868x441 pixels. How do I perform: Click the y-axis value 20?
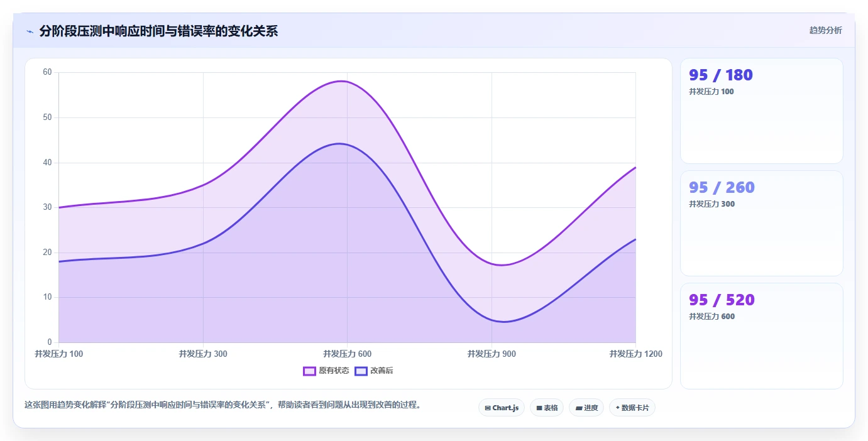tap(47, 253)
